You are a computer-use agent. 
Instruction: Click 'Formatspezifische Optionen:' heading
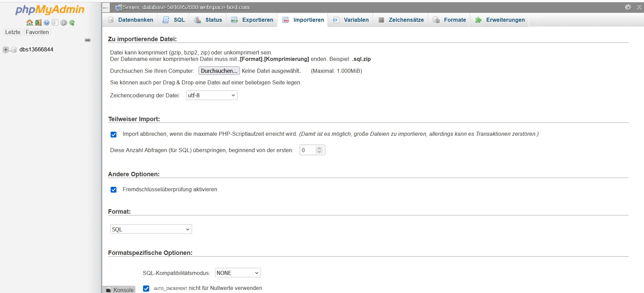pos(150,253)
